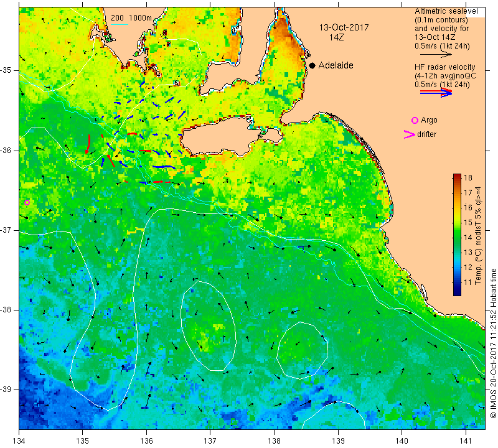Click the red and blue HF radar legend arrow

tap(436, 93)
